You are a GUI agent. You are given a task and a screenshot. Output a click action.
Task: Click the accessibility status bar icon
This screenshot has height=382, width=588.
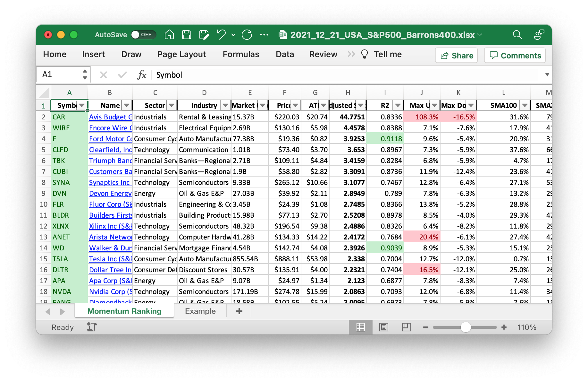[92, 327]
